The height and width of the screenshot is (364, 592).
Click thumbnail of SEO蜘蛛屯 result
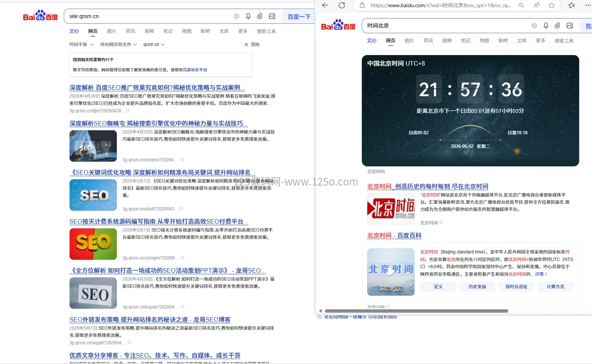[93, 146]
